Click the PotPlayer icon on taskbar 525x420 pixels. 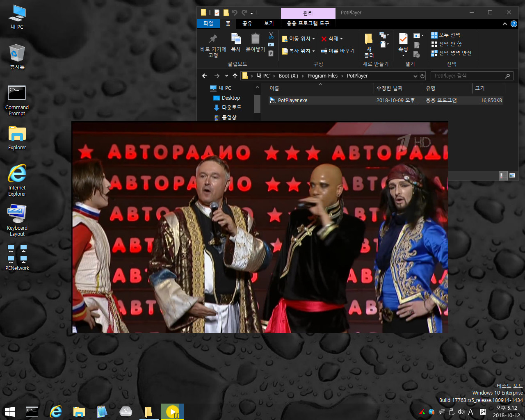coord(173,411)
